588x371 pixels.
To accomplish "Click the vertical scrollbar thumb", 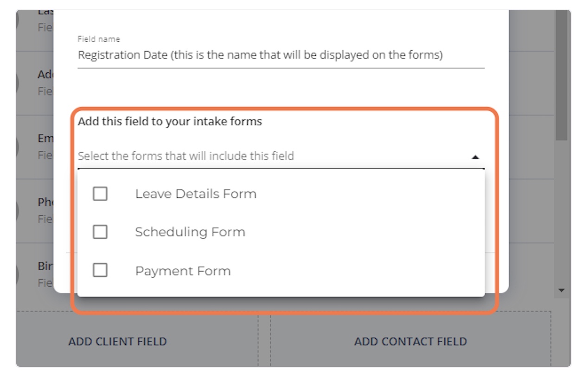I will [x=562, y=74].
